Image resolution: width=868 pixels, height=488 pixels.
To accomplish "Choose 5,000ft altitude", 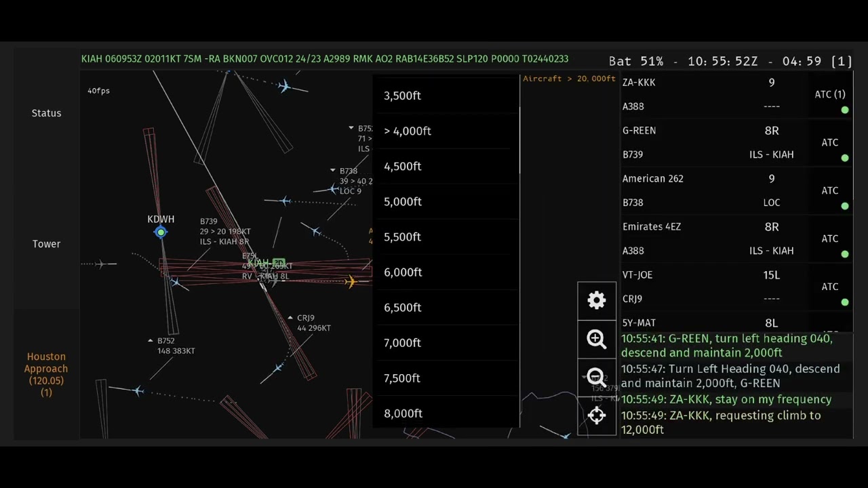I will (x=446, y=201).
